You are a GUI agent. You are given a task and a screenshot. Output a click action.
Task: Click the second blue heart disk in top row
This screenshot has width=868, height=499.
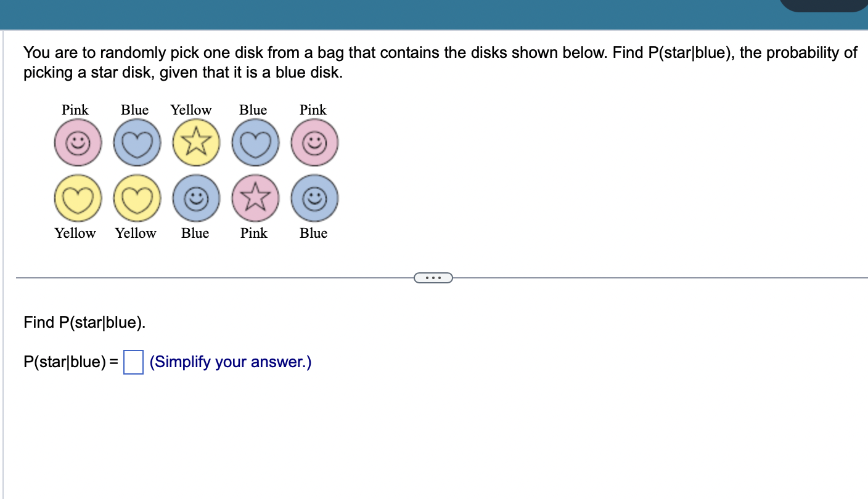[255, 142]
